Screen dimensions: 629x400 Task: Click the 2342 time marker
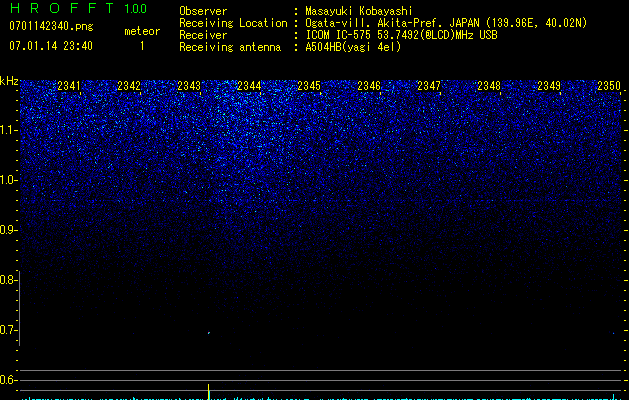pyautogui.click(x=129, y=86)
